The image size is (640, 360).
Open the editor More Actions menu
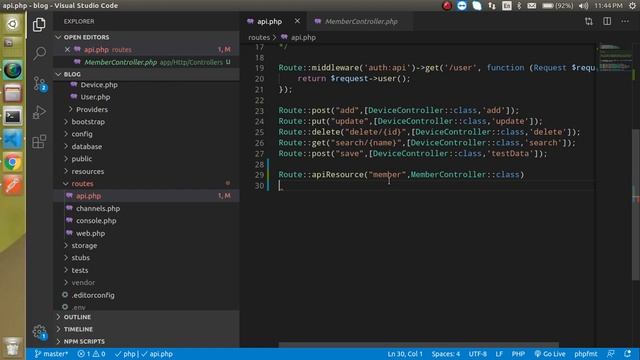(x=625, y=21)
